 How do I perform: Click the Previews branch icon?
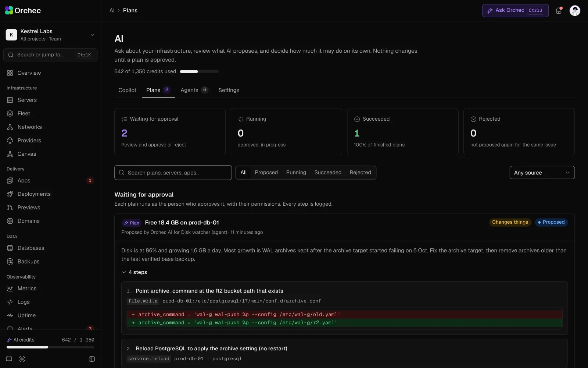[x=10, y=208]
